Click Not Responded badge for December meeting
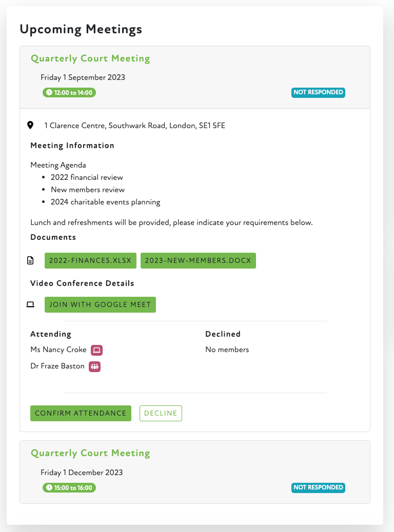 pos(318,488)
